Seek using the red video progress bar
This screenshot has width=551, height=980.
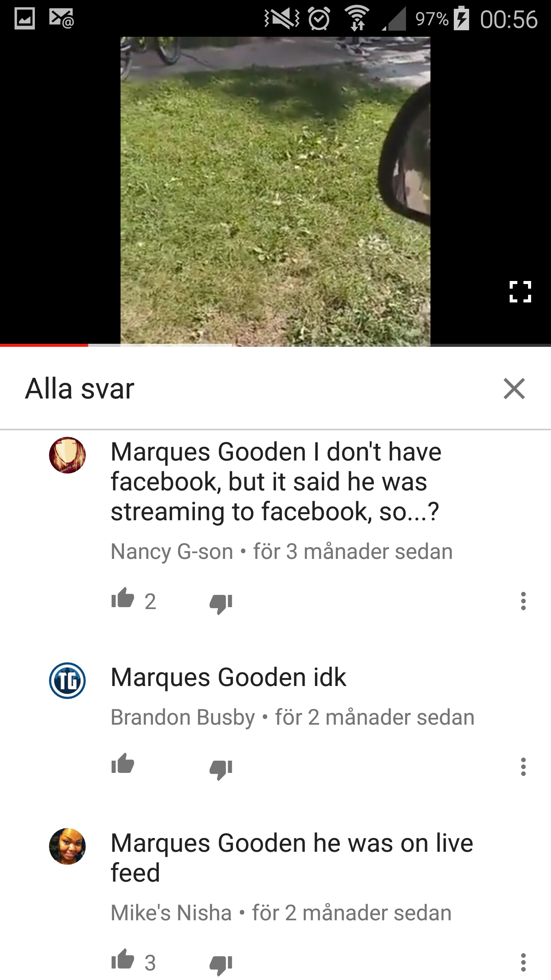[x=44, y=345]
